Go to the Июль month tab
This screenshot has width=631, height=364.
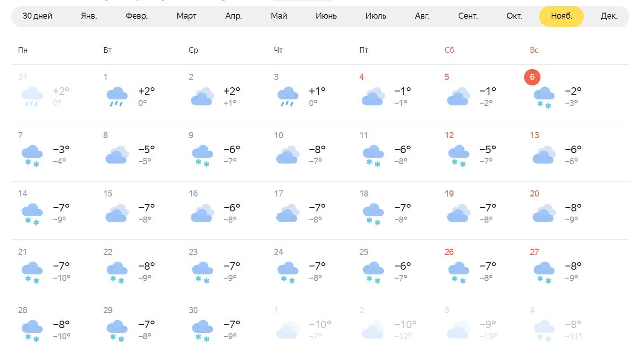click(376, 16)
